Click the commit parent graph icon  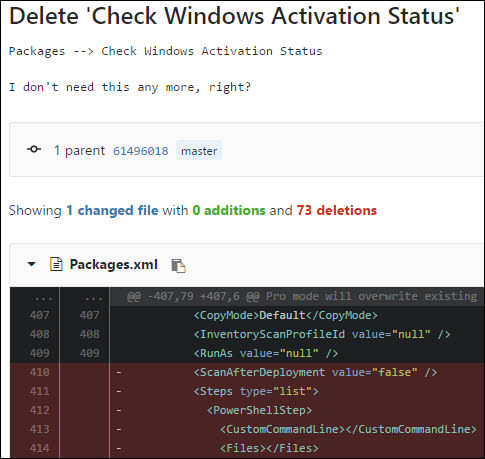click(34, 149)
